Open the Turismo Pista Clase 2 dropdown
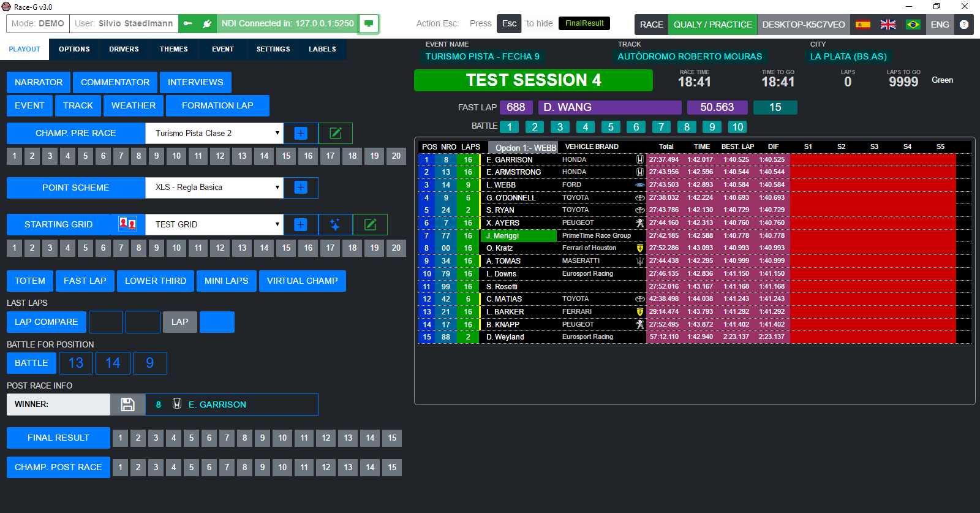The height and width of the screenshot is (513, 980). point(214,133)
